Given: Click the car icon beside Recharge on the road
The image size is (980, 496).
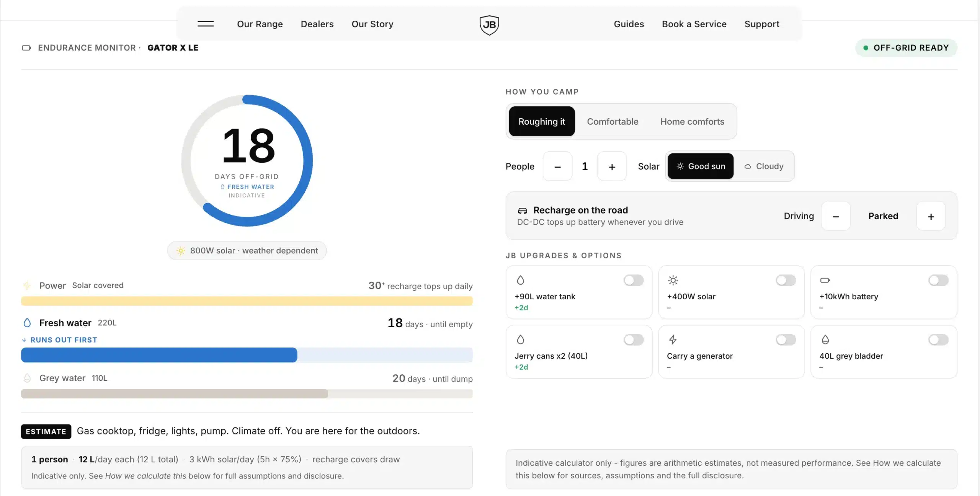Looking at the screenshot, I should point(523,210).
